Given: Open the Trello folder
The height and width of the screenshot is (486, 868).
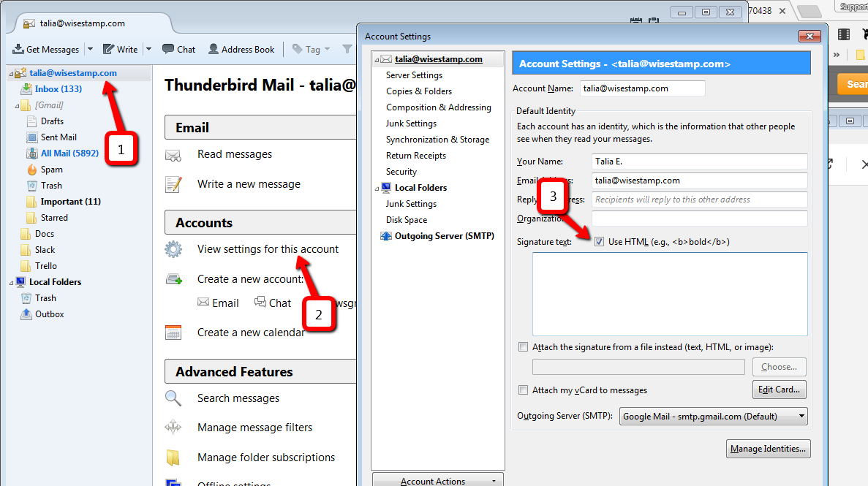Looking at the screenshot, I should [x=46, y=266].
